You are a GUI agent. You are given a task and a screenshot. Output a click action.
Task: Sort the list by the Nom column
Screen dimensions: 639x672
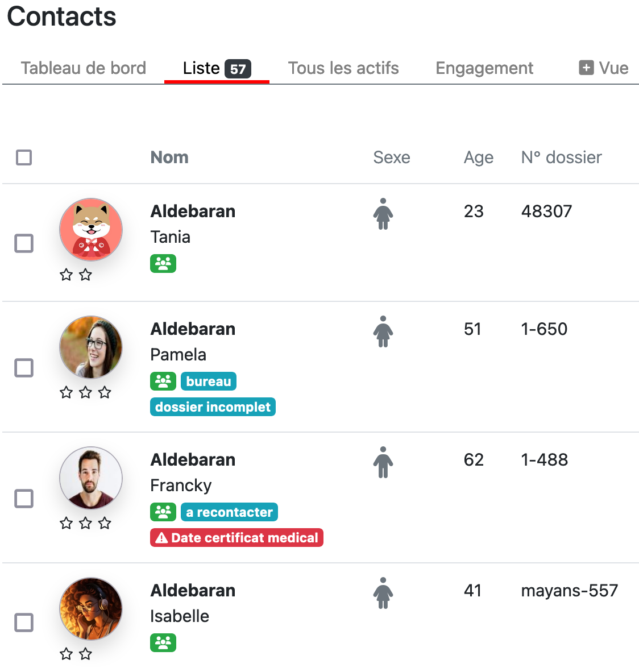(x=169, y=157)
